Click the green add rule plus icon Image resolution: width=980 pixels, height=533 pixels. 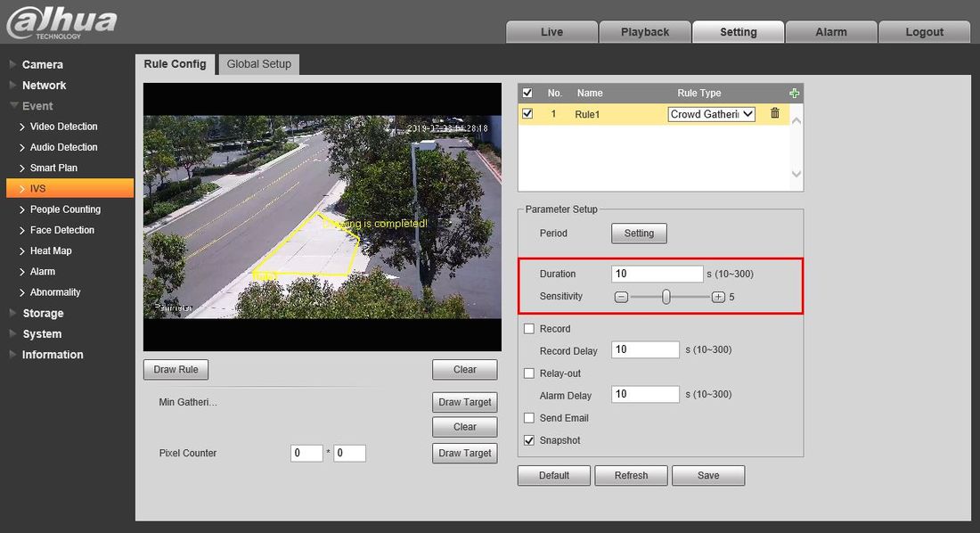[x=794, y=93]
